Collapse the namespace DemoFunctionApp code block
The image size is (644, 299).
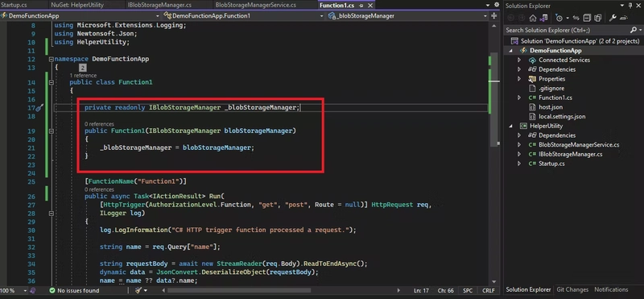pos(51,59)
